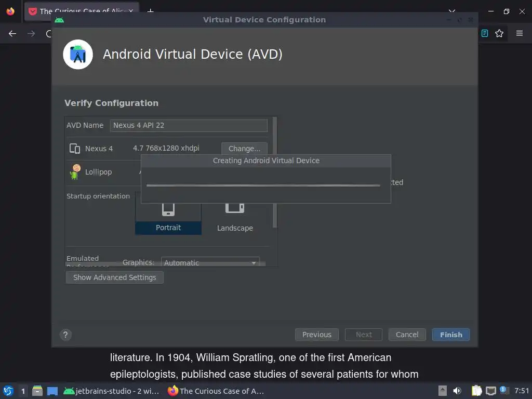The width and height of the screenshot is (532, 399).
Task: Open clipboard manager tray icon
Action: tap(477, 391)
